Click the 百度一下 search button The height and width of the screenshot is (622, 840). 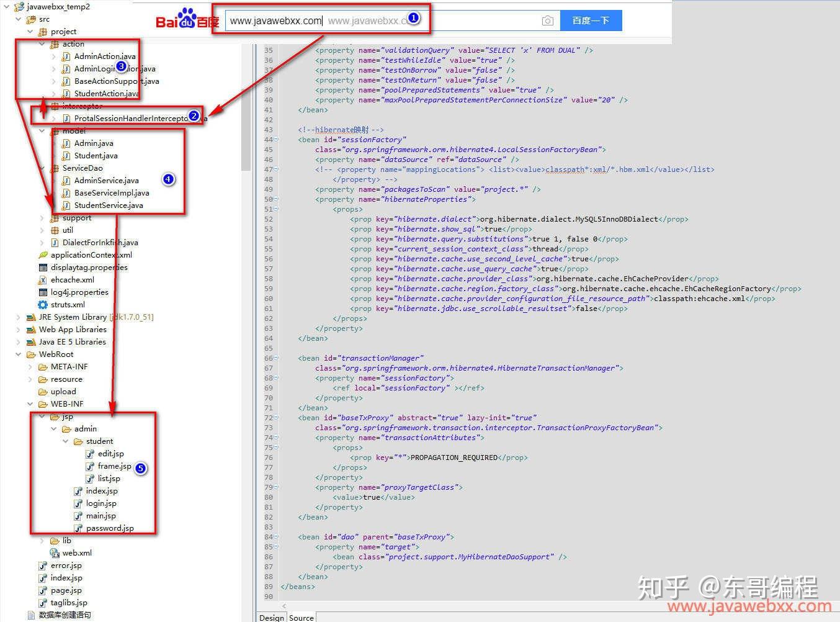pyautogui.click(x=591, y=20)
